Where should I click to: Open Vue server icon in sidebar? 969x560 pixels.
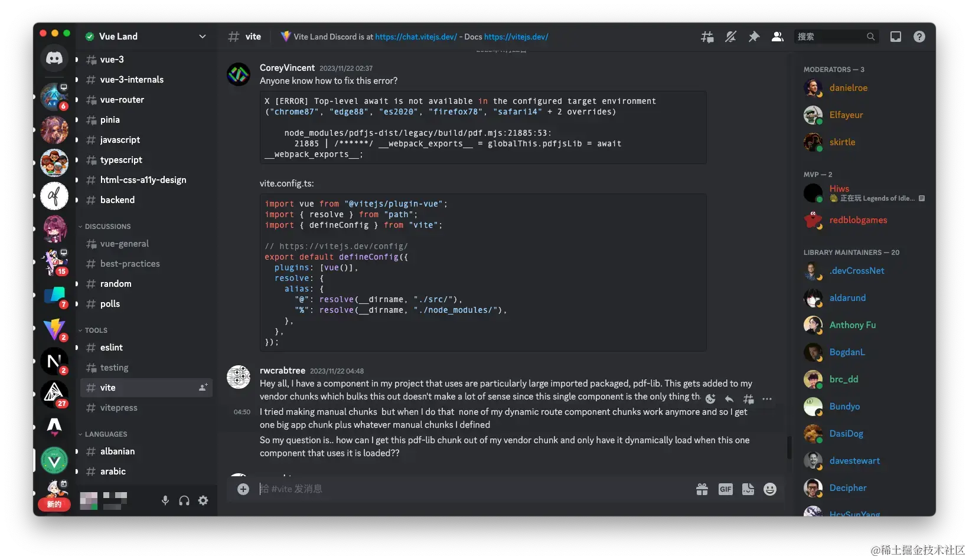(54, 460)
